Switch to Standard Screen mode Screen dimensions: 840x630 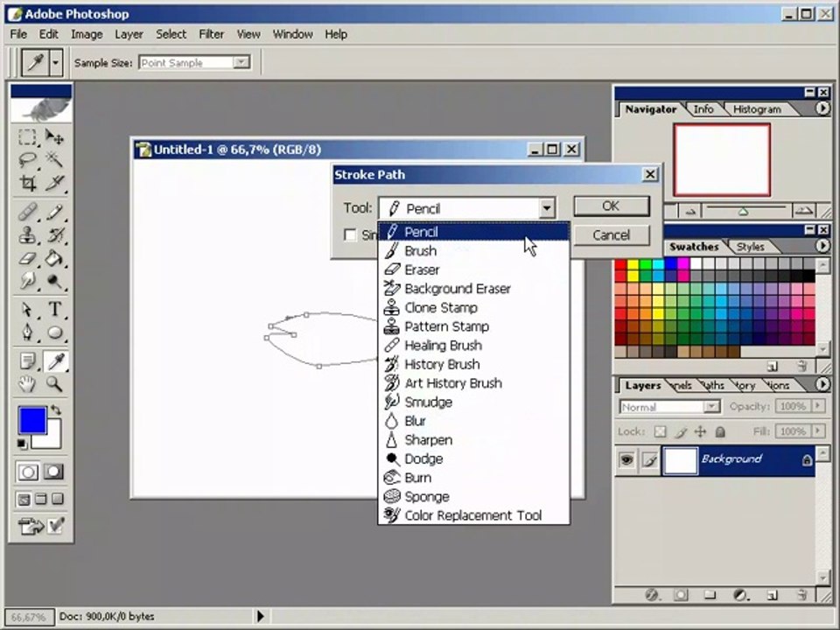pyautogui.click(x=24, y=500)
